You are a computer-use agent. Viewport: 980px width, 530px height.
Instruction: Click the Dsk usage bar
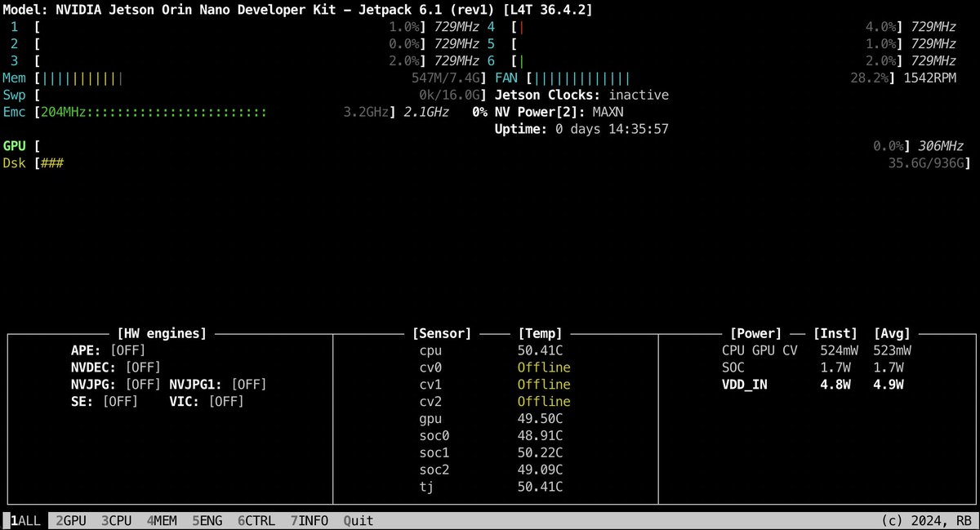(502, 164)
